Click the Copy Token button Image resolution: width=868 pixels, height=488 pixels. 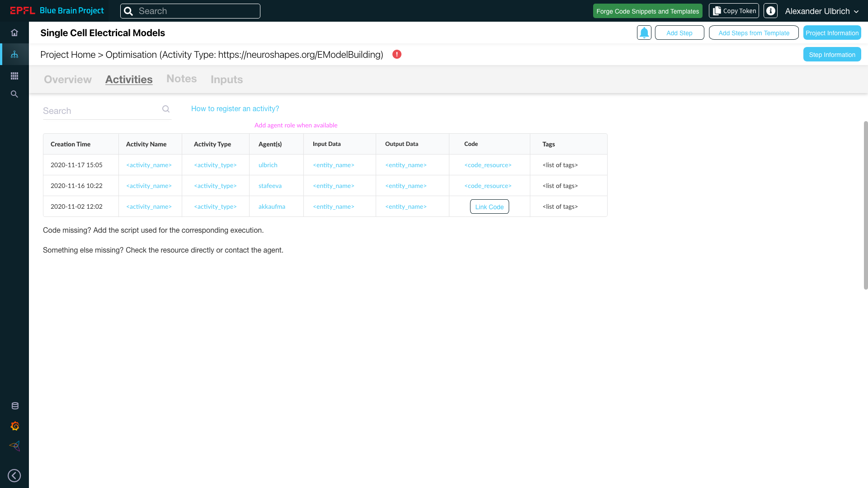(x=733, y=10)
